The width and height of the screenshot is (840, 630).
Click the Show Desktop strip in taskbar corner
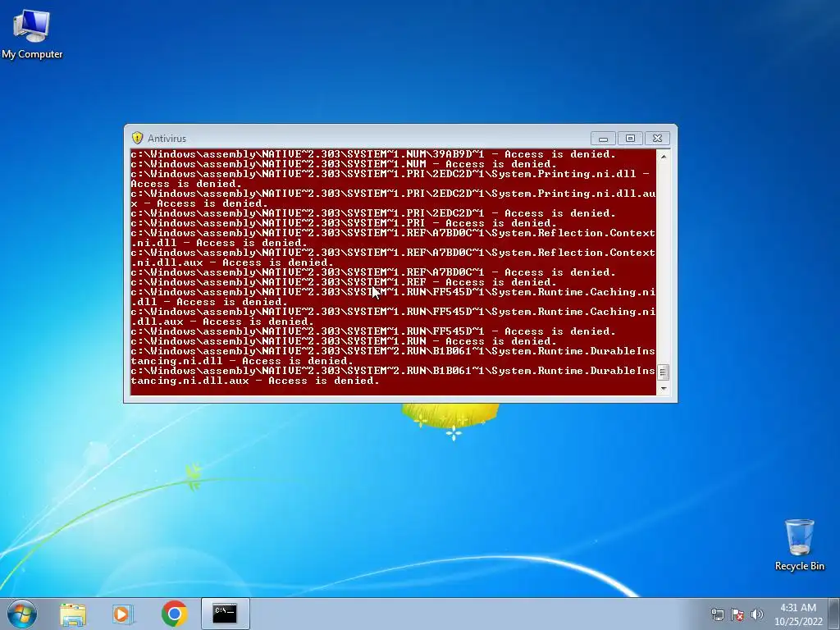[x=834, y=614]
